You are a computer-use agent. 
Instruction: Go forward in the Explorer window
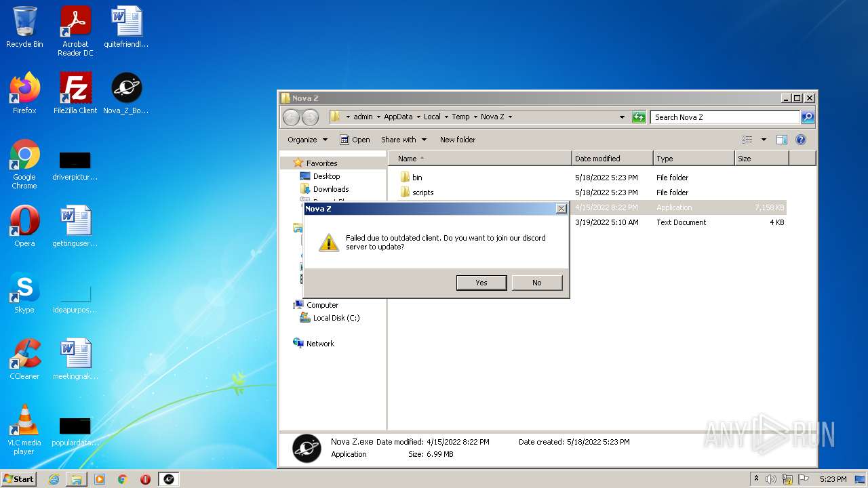pyautogui.click(x=310, y=117)
